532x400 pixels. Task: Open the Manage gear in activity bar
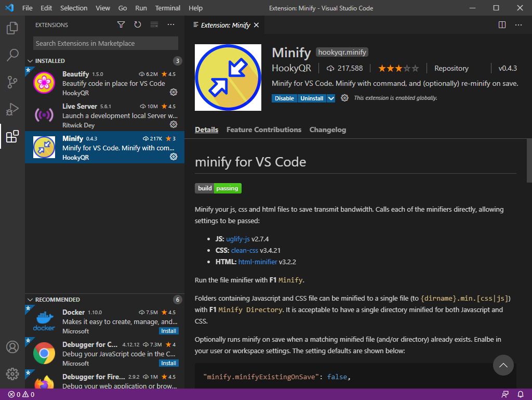coord(12,374)
